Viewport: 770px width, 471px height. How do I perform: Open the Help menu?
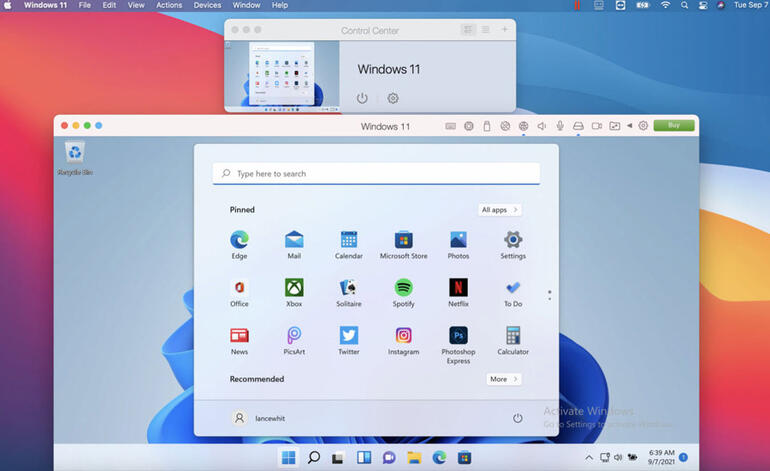point(279,5)
